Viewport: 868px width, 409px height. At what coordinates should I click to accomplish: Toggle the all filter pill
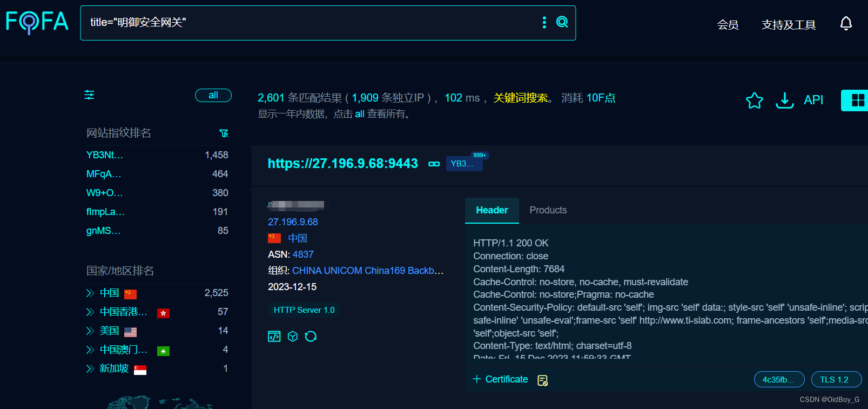213,95
